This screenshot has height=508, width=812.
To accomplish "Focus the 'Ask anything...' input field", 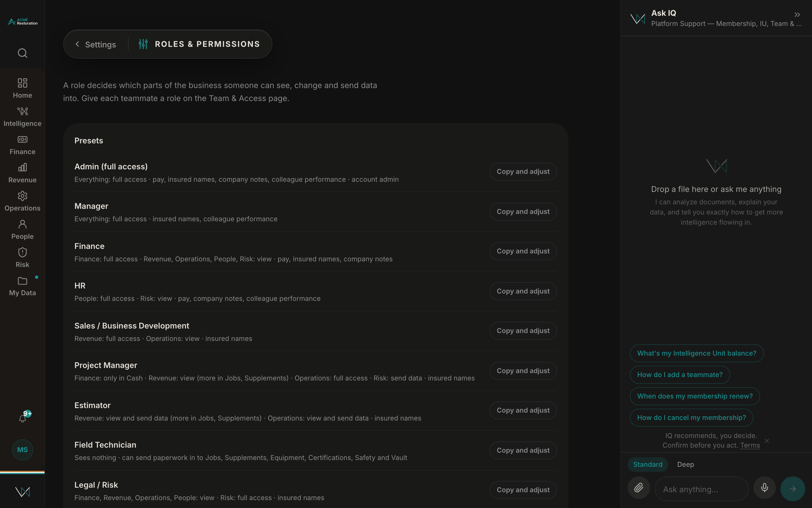I will point(701,489).
